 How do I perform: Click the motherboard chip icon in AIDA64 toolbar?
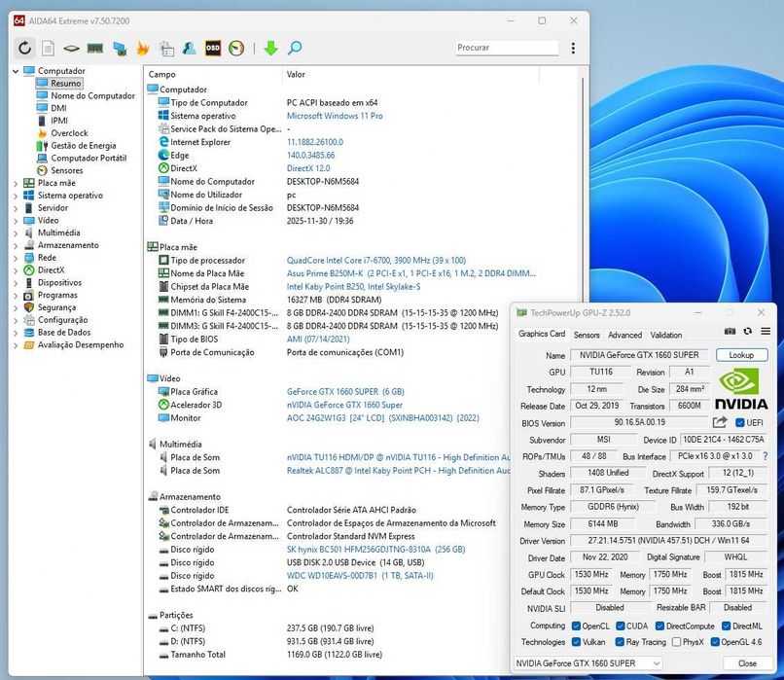click(x=72, y=49)
